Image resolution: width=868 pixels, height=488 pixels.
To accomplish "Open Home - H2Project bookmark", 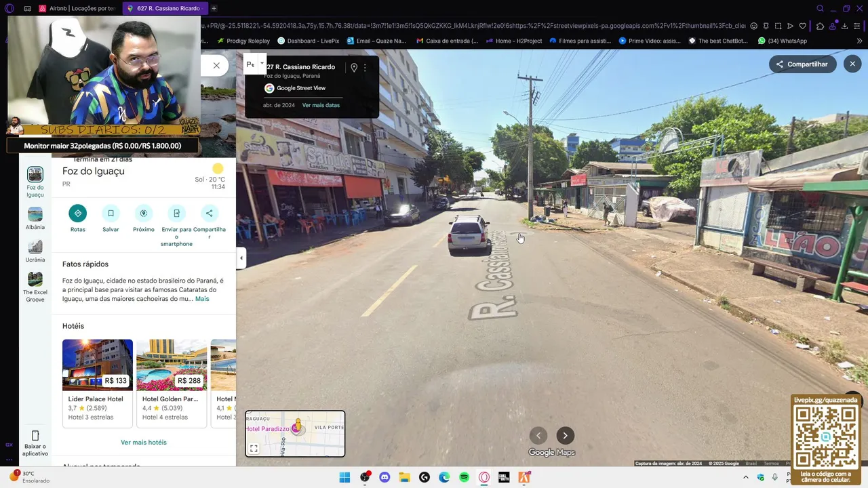I will point(513,41).
